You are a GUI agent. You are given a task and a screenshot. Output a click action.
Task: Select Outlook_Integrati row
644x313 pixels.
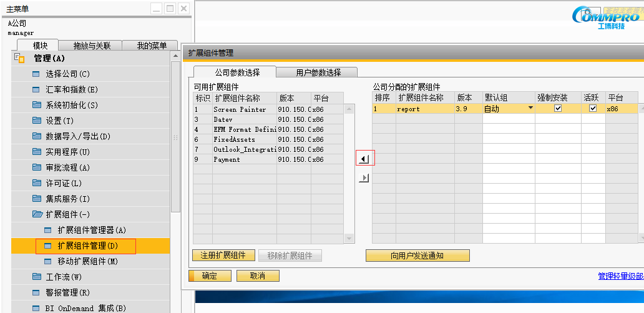point(268,149)
